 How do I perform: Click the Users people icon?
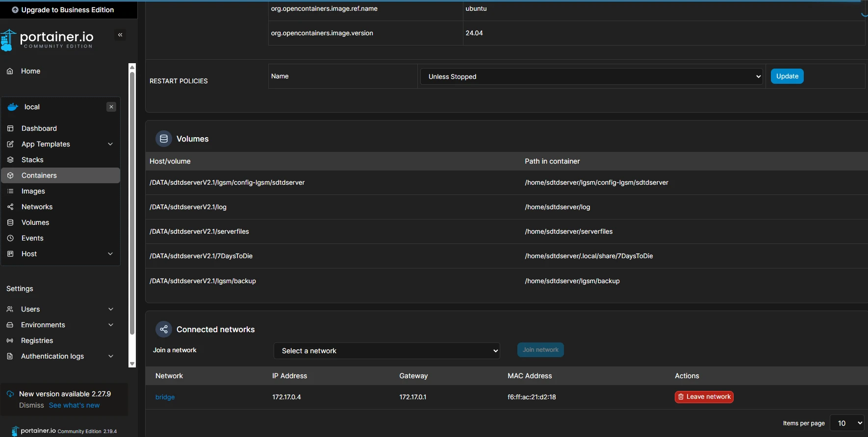click(10, 309)
